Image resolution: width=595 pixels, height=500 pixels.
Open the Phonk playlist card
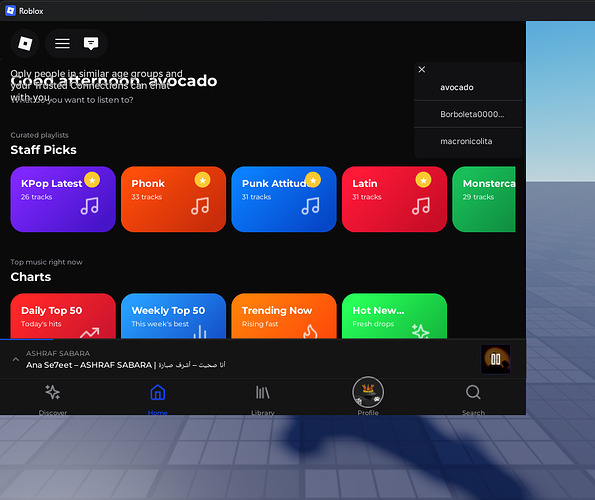point(173,199)
